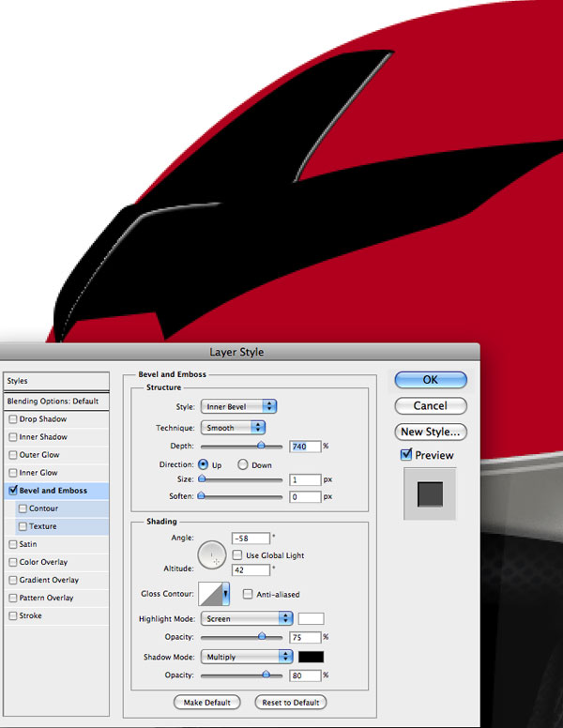The height and width of the screenshot is (728, 563).
Task: Click the Shadow Opacity field showing 80
Action: pos(305,675)
